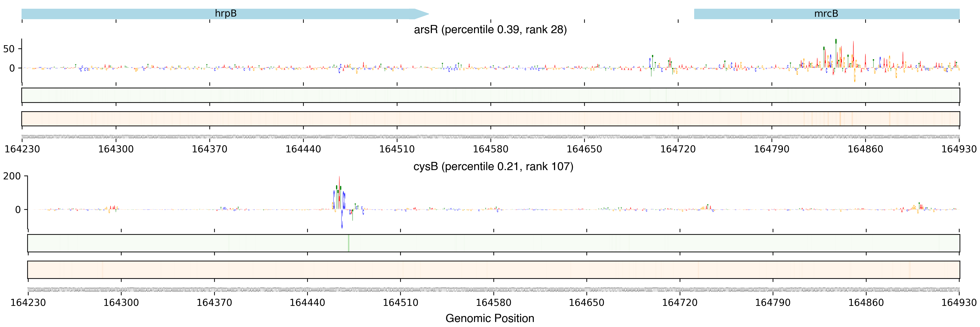
Task: Click the Genomic Position axis label
Action: [490, 318]
